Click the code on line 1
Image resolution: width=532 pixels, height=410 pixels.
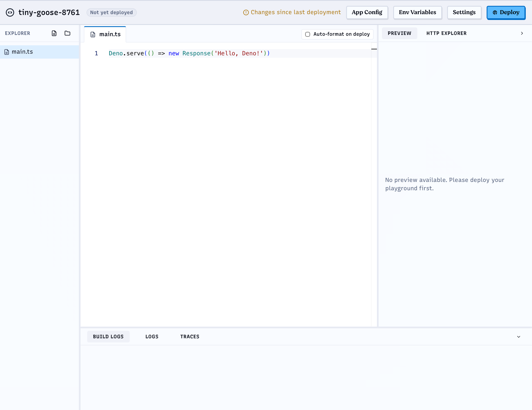[x=189, y=53]
